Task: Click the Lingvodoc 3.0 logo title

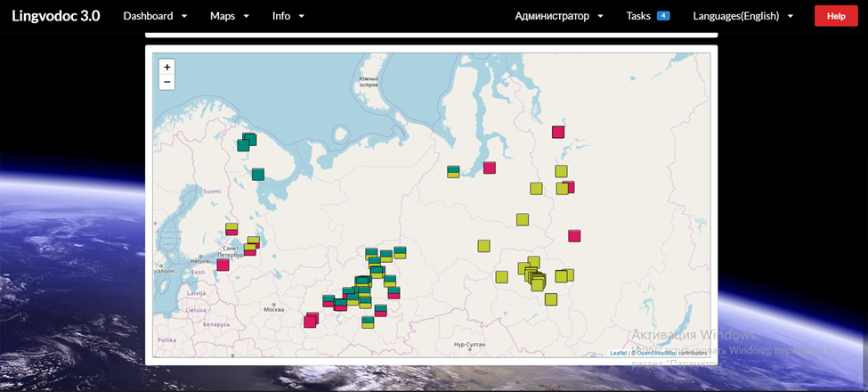Action: tap(55, 16)
